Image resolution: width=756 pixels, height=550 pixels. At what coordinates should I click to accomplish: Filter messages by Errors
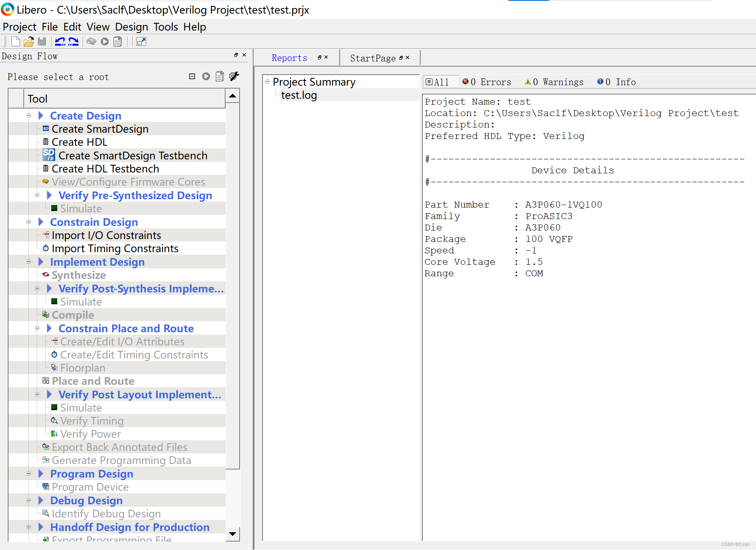pos(487,82)
